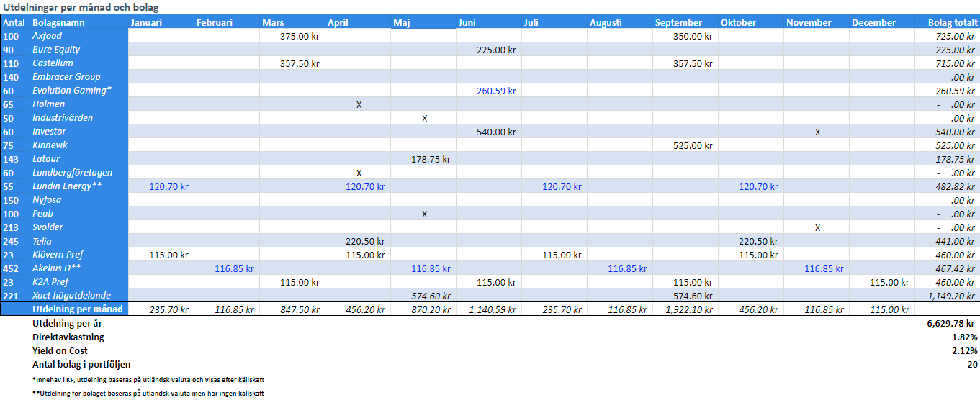Select the Juli column header
Screen dimensions: 980x400
coord(554,22)
